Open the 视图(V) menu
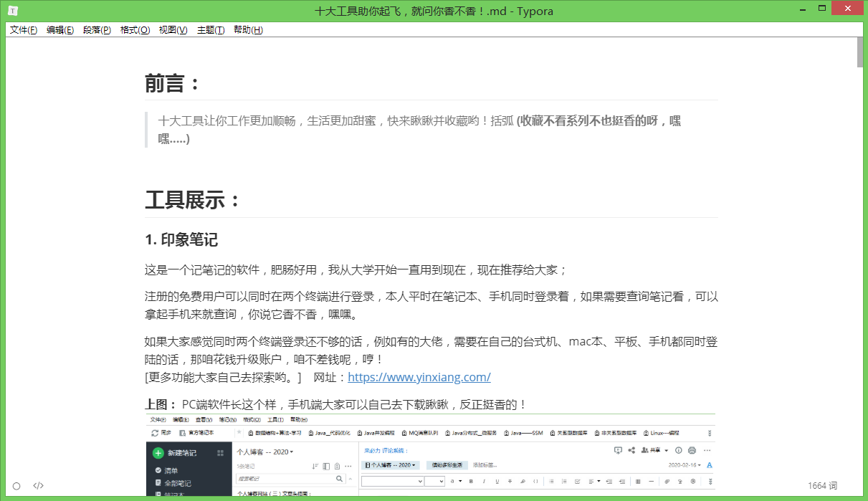Screen dimensions: 868x501 pos(173,30)
